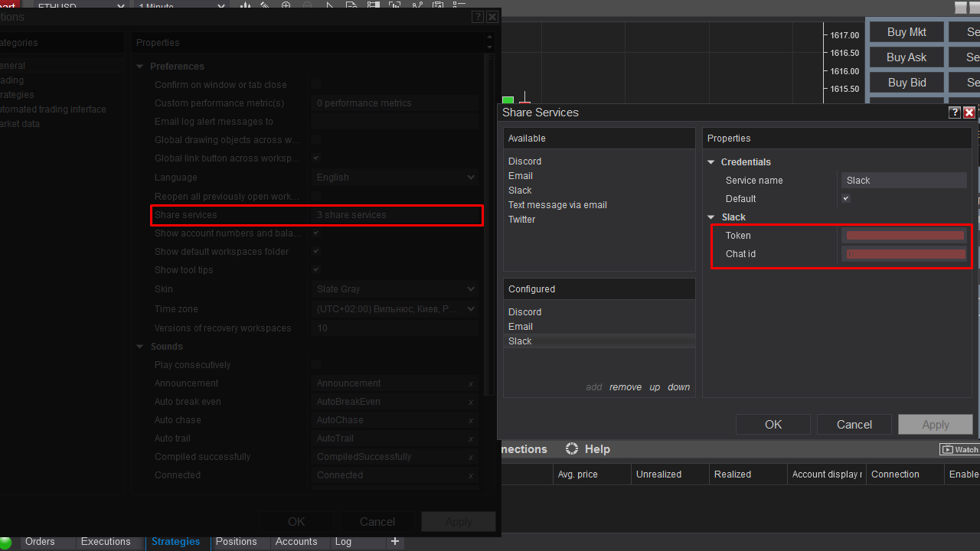Open the Skin dropdown showing Slate Gray

click(395, 289)
